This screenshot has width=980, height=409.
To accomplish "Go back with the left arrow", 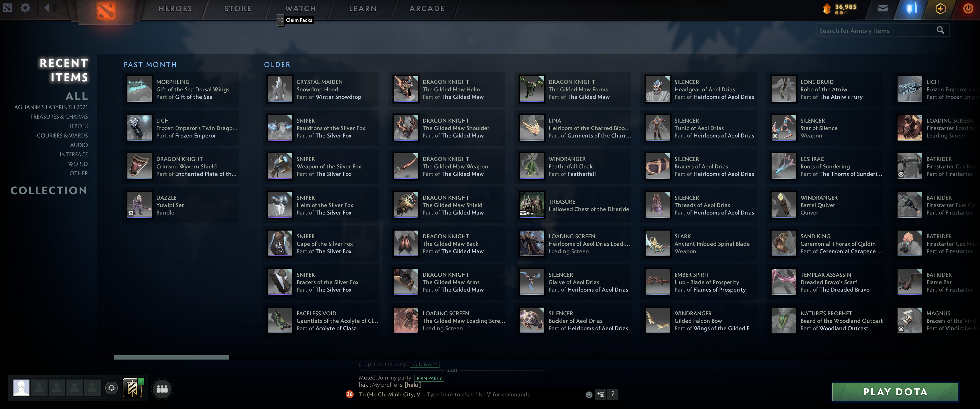I will click(x=47, y=8).
